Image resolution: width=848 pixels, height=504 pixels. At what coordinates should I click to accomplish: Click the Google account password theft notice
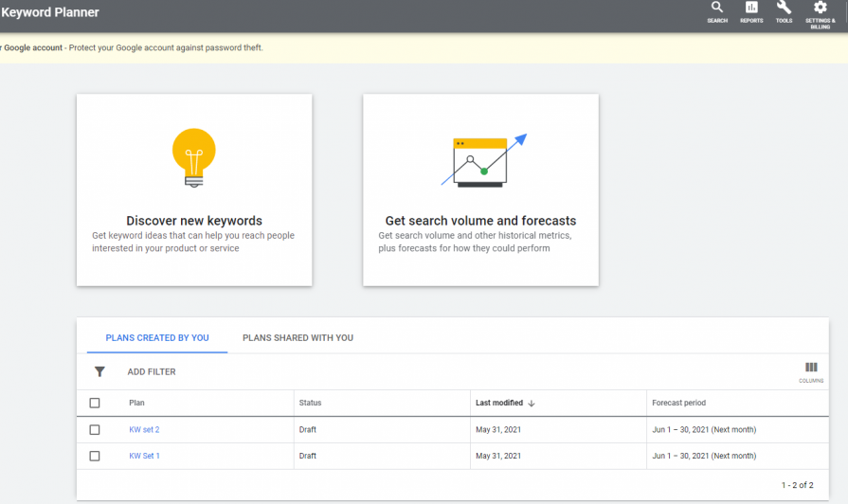132,47
